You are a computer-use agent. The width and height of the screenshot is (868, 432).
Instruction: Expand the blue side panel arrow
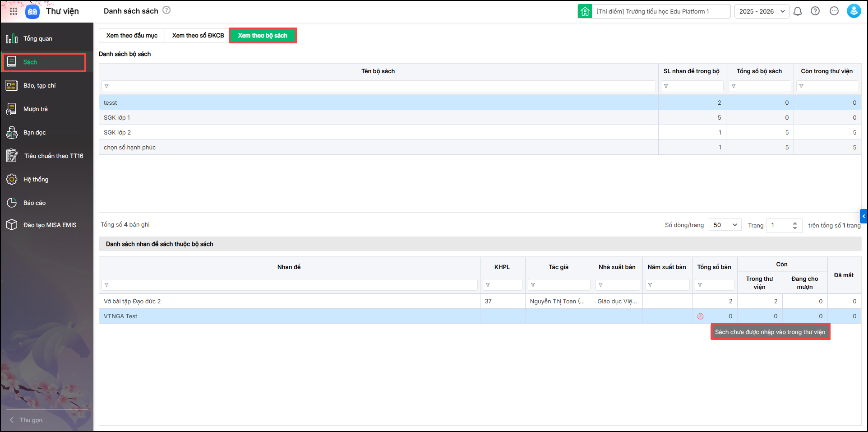tap(863, 216)
